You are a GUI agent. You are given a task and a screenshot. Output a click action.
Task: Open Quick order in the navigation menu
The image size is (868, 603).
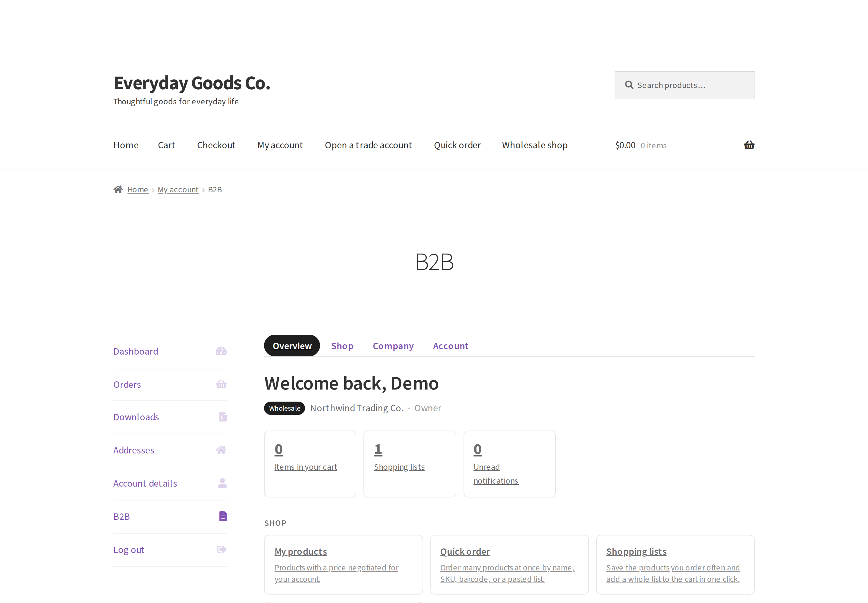tap(457, 145)
